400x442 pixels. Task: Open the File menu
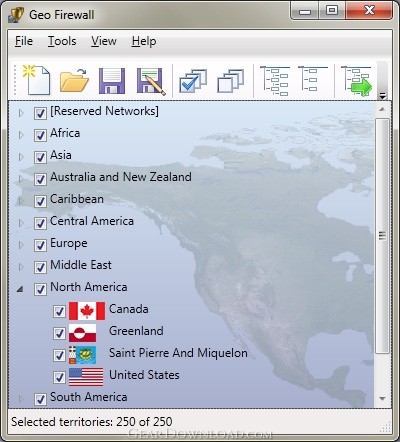tap(24, 41)
